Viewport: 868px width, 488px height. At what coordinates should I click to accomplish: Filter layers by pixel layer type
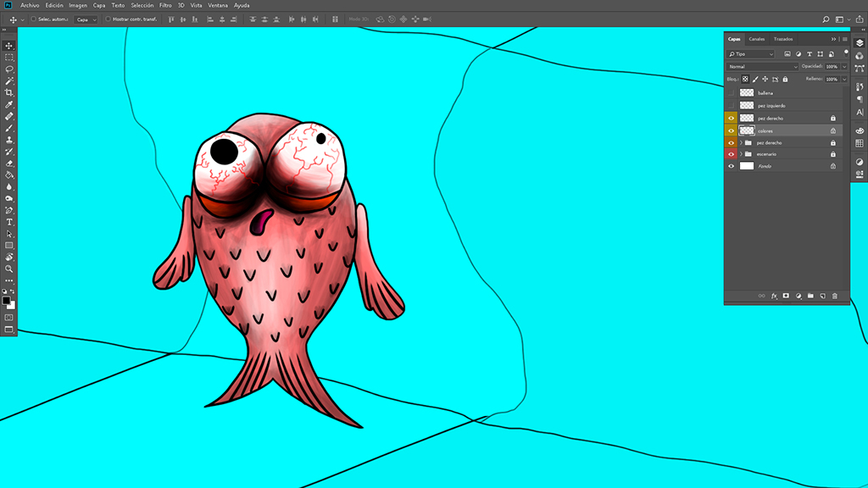(x=787, y=53)
